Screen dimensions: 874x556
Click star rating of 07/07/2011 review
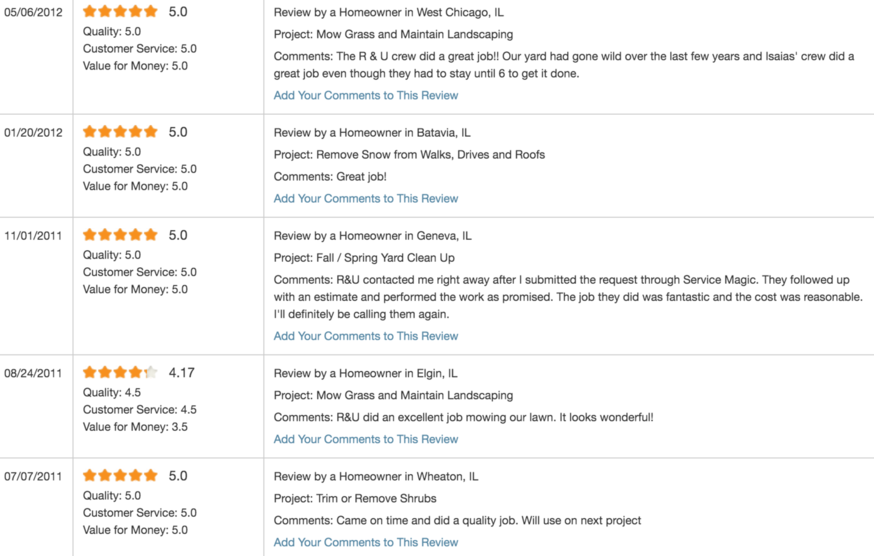coord(120,476)
